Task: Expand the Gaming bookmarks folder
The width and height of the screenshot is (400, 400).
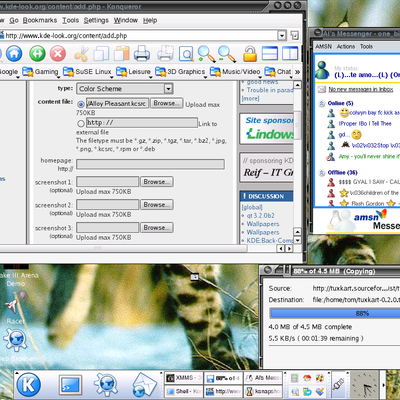Action: [40, 72]
